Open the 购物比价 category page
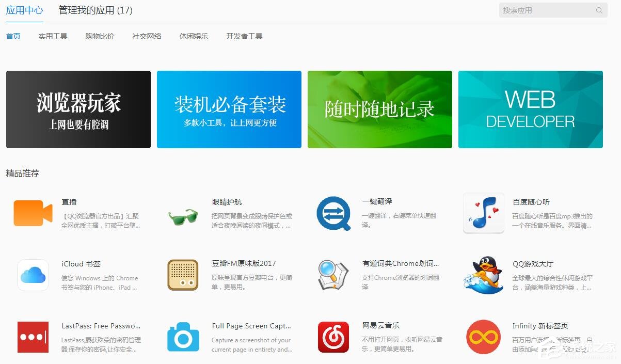The width and height of the screenshot is (621, 364). point(100,36)
